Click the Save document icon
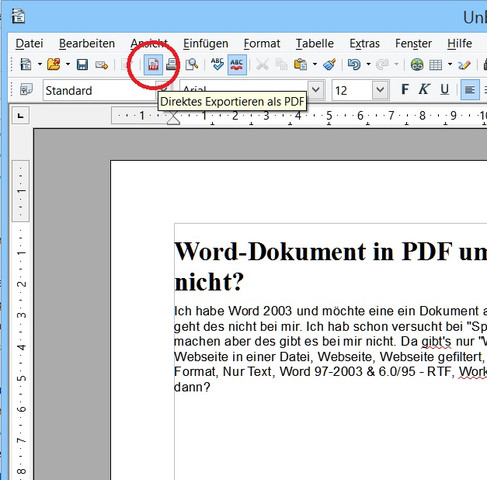 [x=82, y=64]
